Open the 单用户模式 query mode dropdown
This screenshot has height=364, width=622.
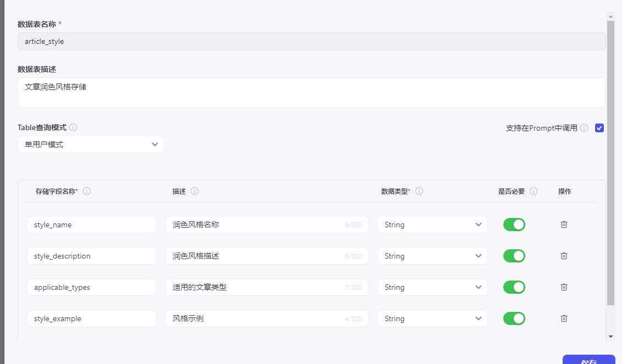pos(91,144)
